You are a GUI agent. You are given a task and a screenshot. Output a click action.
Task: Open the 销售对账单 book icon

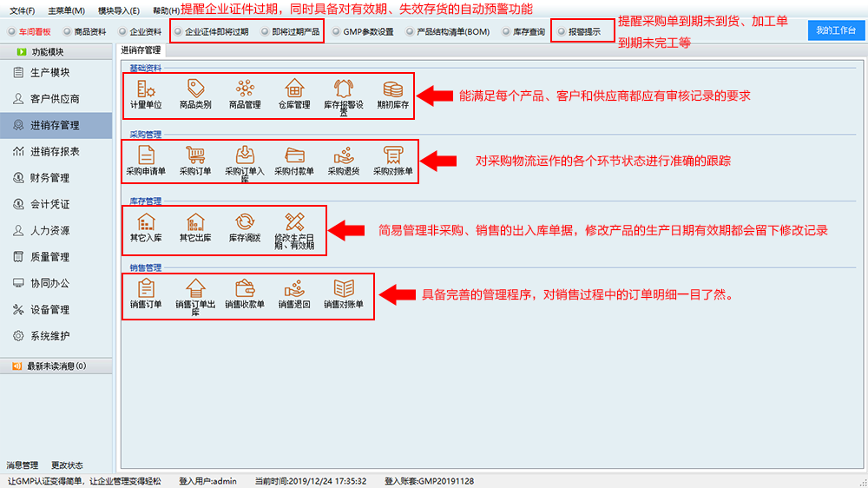343,288
